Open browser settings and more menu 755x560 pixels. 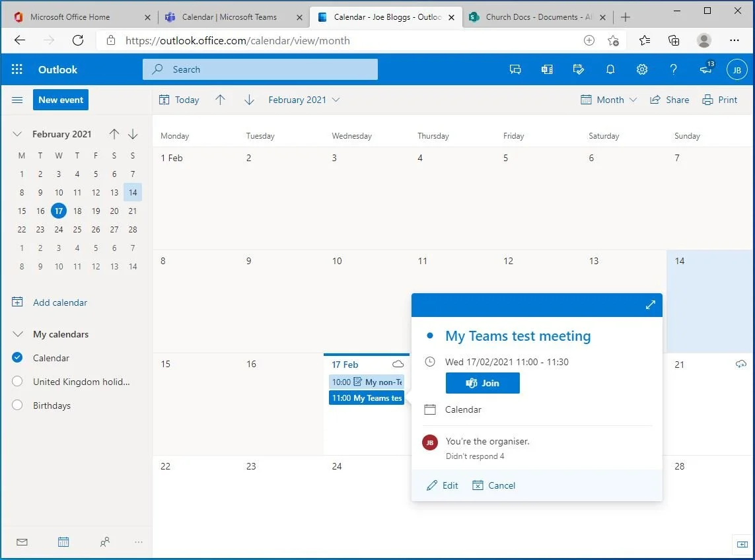(x=735, y=40)
